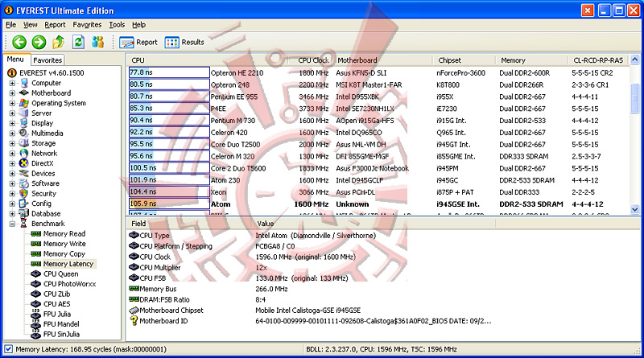Open the File menu
The height and width of the screenshot is (358, 644).
(x=10, y=25)
